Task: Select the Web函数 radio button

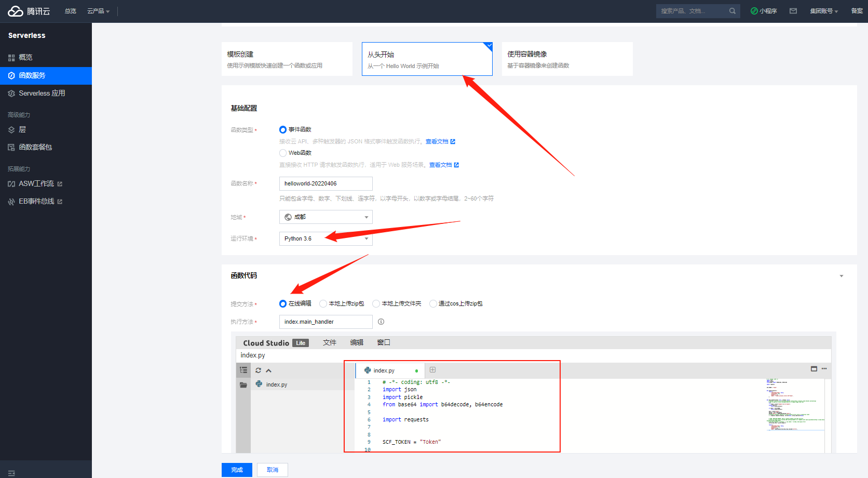Action: tap(283, 153)
